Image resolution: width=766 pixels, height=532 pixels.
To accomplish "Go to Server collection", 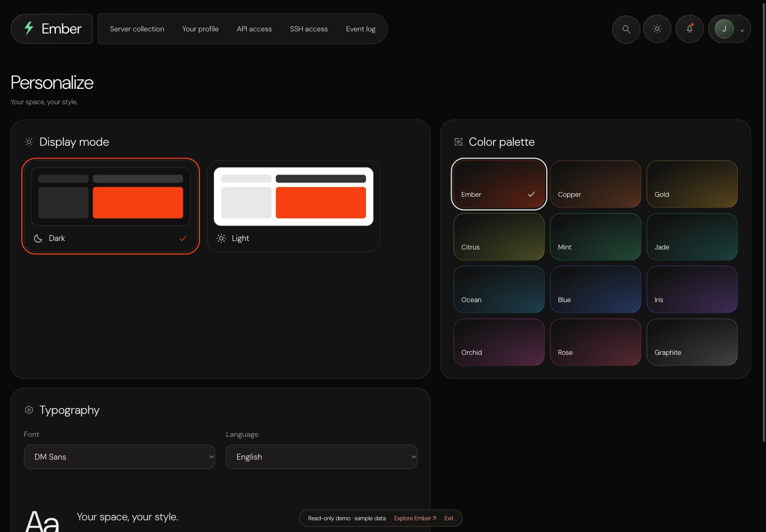I will click(137, 29).
